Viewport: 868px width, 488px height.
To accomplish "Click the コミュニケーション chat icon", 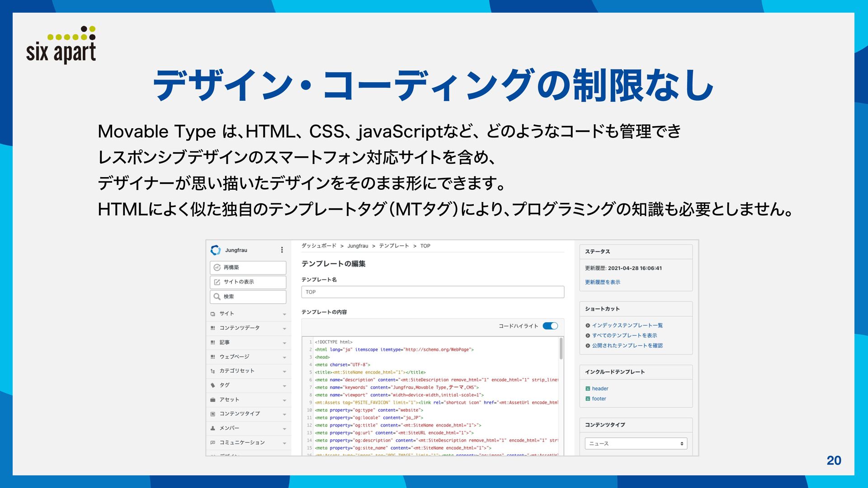I will [x=212, y=443].
